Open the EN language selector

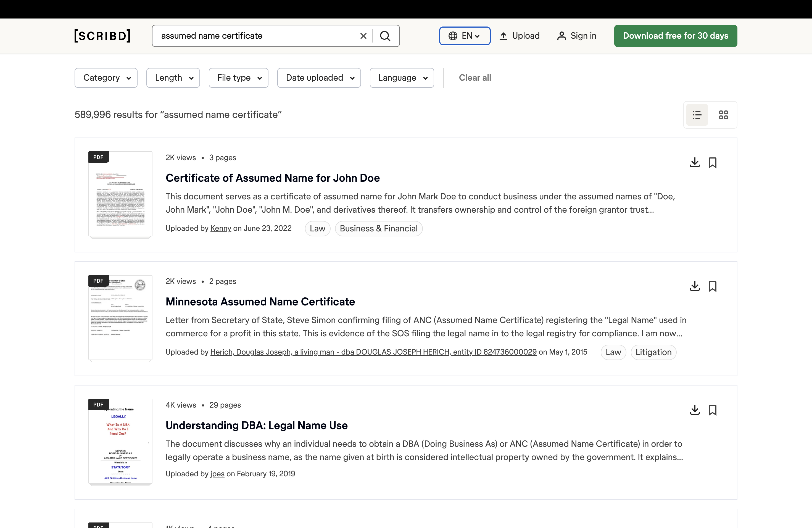click(465, 36)
